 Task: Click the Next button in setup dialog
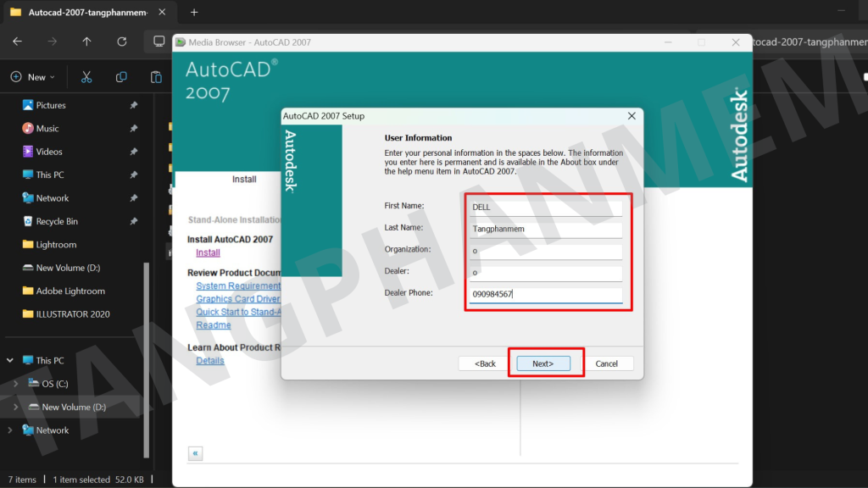(542, 363)
